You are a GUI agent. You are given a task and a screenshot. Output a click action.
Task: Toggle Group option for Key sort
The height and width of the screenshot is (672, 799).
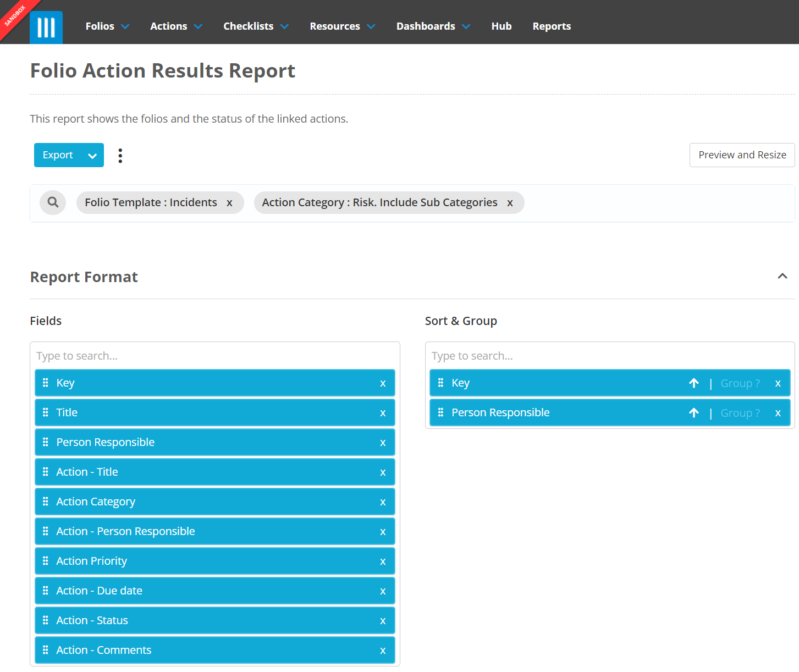pos(740,383)
